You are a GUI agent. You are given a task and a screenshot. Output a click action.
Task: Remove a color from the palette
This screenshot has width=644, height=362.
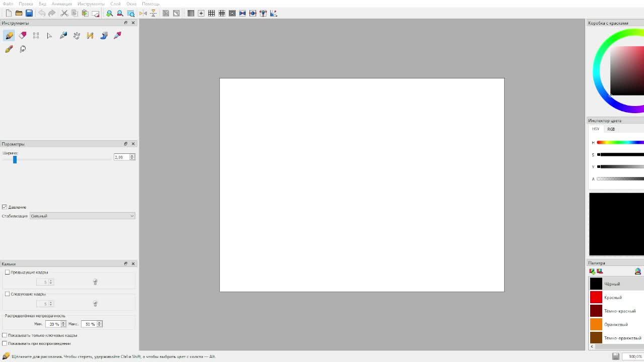pyautogui.click(x=600, y=271)
